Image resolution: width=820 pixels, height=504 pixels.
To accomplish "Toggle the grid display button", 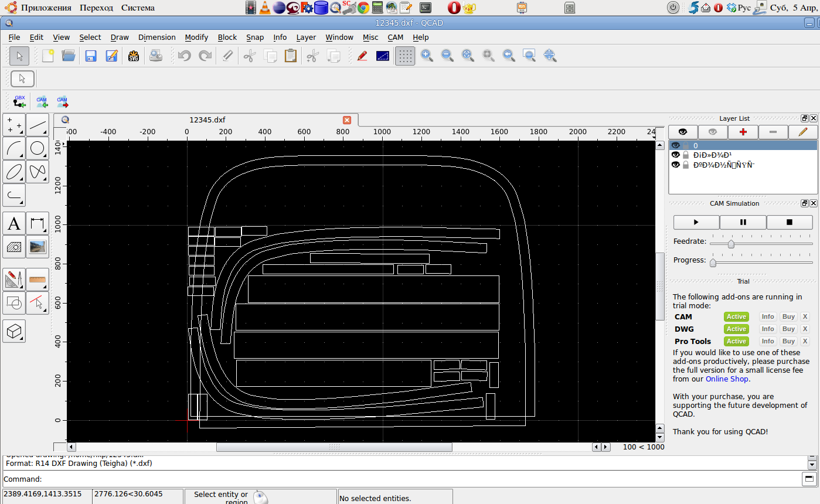I will pyautogui.click(x=405, y=56).
